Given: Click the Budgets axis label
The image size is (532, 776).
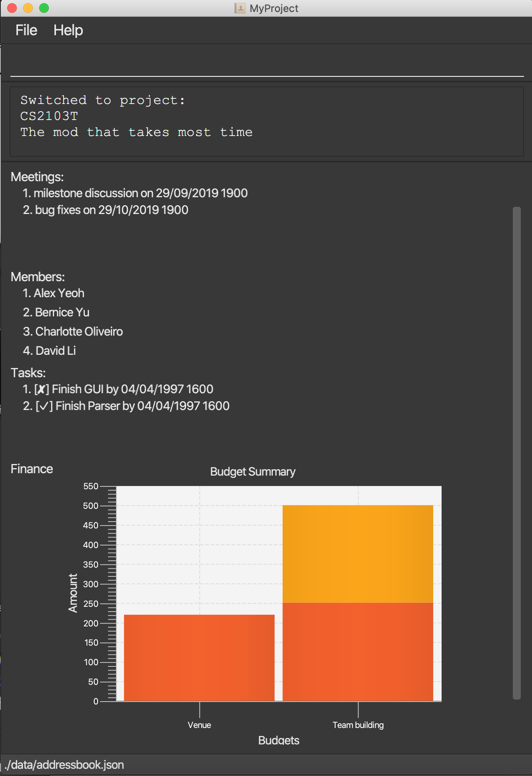Looking at the screenshot, I should click(279, 740).
